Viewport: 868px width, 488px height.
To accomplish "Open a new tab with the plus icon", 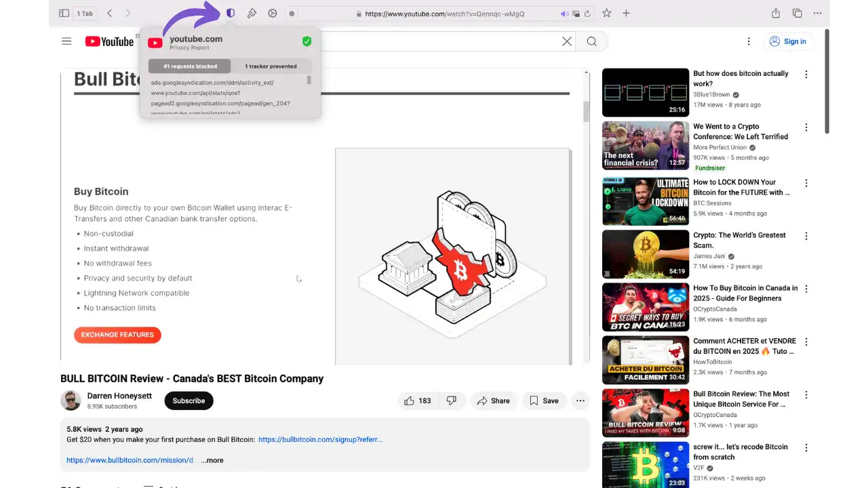I will pos(626,13).
